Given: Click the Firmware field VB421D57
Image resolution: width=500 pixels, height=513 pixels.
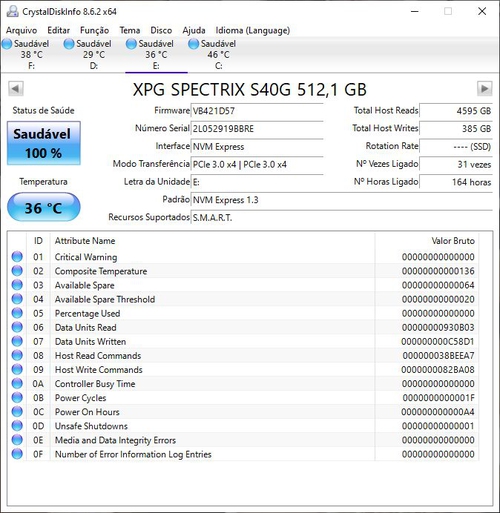Looking at the screenshot, I should tap(257, 111).
